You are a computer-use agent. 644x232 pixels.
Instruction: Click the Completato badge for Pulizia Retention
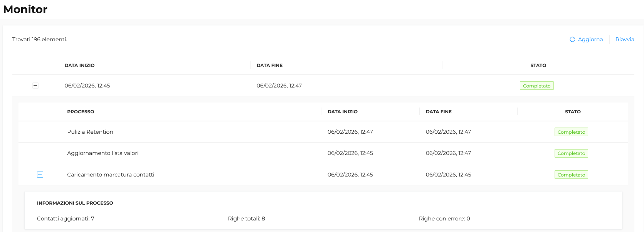coord(571,132)
